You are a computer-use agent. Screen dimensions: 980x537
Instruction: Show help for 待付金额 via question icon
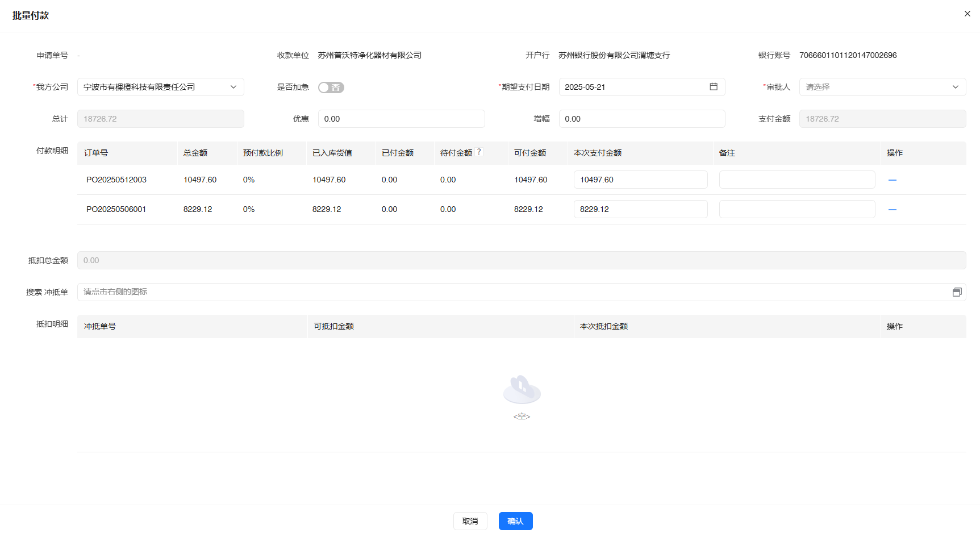pyautogui.click(x=479, y=151)
